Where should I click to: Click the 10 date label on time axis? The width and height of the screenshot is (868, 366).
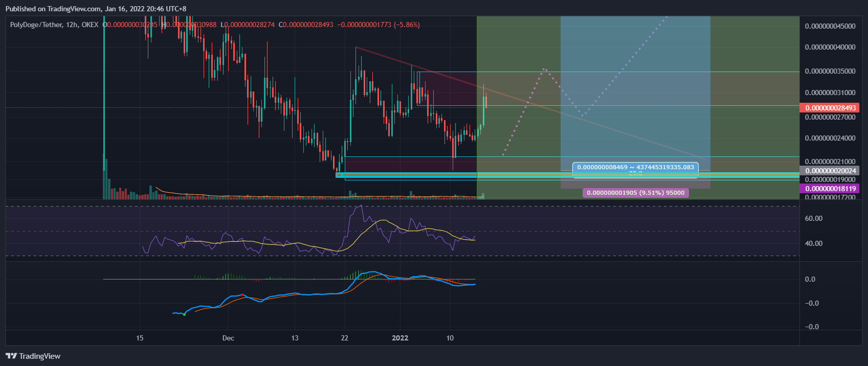click(x=450, y=338)
